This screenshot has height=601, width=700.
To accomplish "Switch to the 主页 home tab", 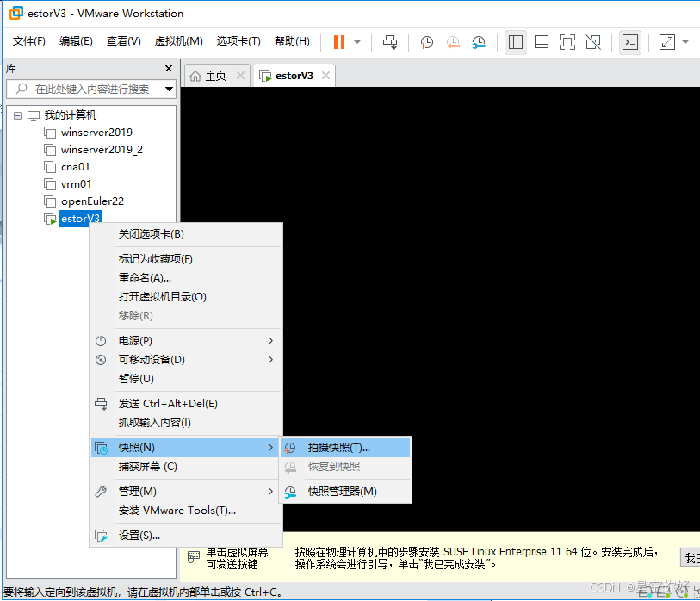I will point(215,76).
